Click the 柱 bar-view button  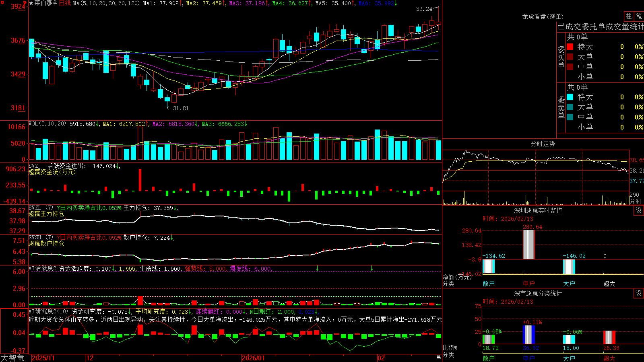click(629, 16)
